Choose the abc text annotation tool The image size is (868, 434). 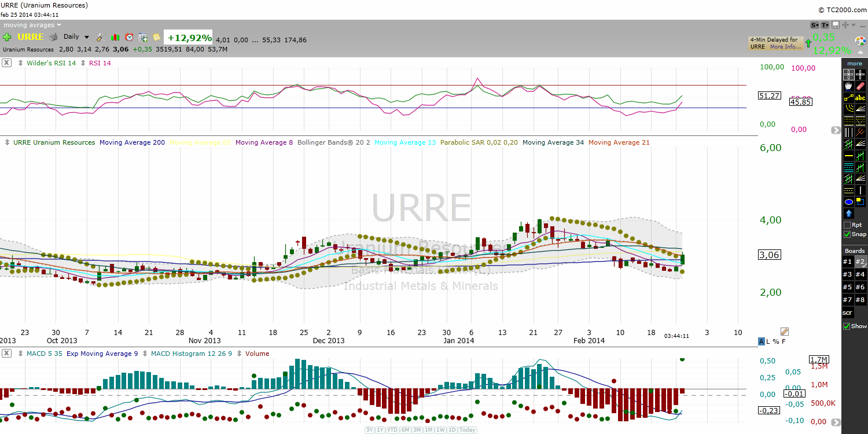coord(860,97)
